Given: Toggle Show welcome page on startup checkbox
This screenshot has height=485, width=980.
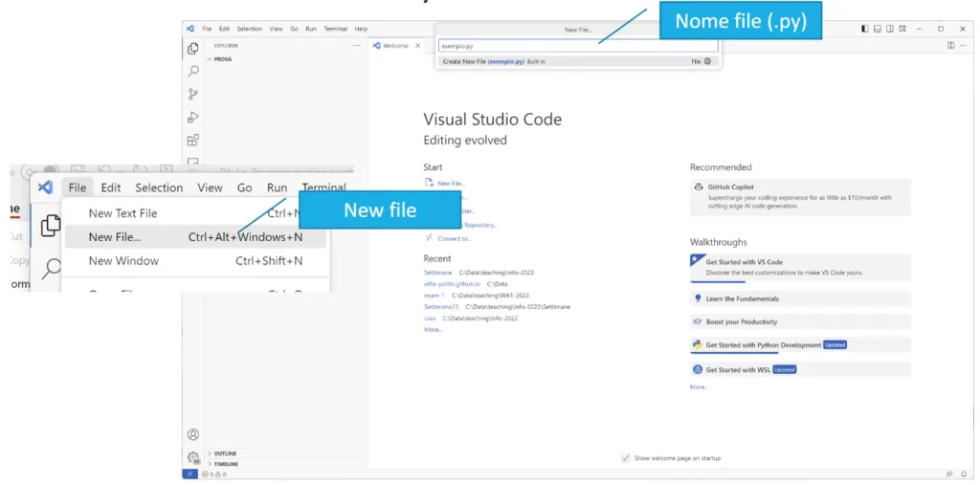Looking at the screenshot, I should tap(626, 458).
